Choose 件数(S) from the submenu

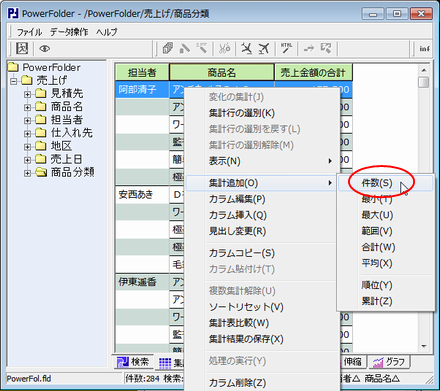(x=386, y=183)
